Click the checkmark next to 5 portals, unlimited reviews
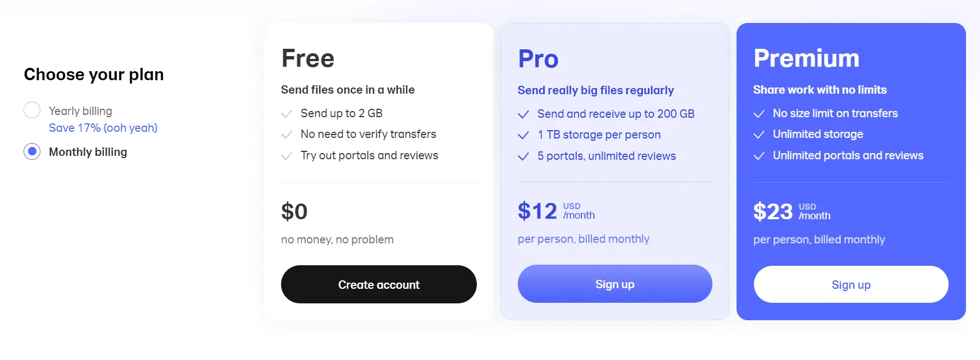The image size is (980, 360). pos(523,156)
